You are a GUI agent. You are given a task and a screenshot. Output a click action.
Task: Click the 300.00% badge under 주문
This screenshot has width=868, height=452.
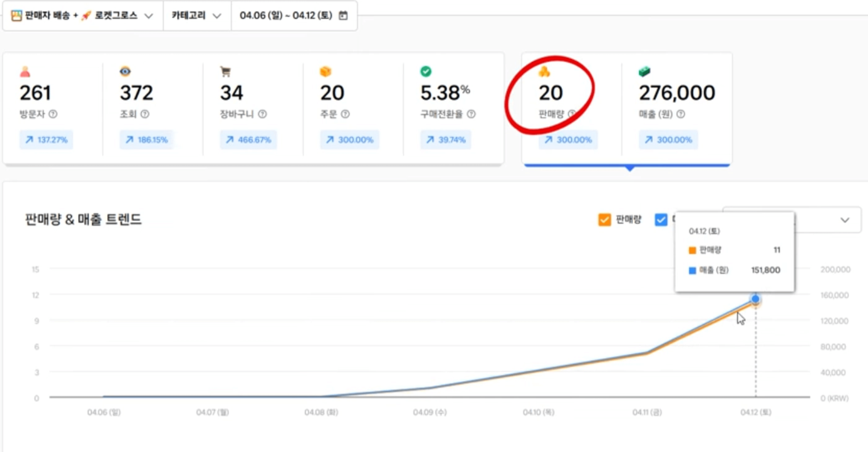(x=349, y=140)
